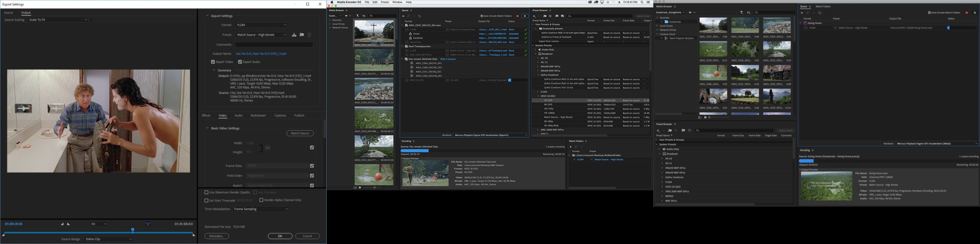
Task: Click the Comments input field
Action: [274, 44]
